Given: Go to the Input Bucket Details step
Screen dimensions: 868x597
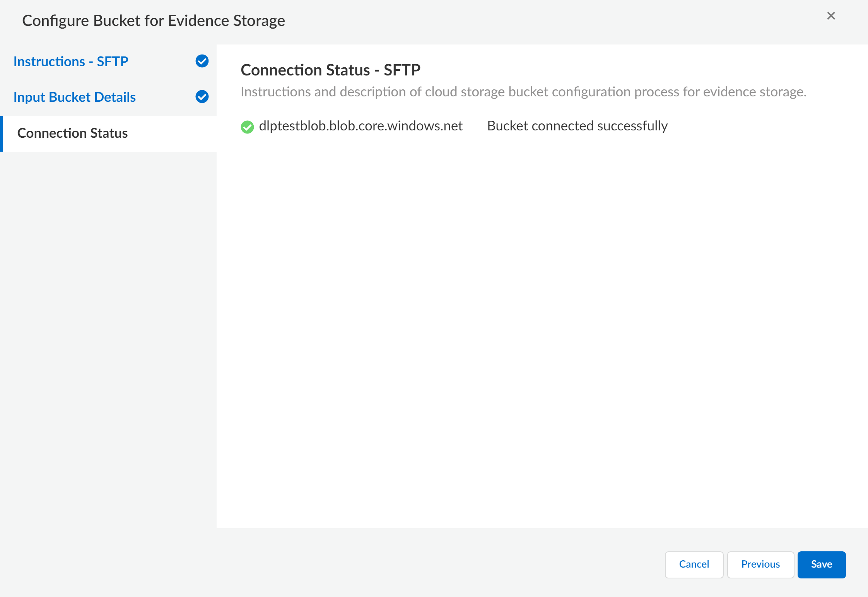Looking at the screenshot, I should tap(74, 97).
